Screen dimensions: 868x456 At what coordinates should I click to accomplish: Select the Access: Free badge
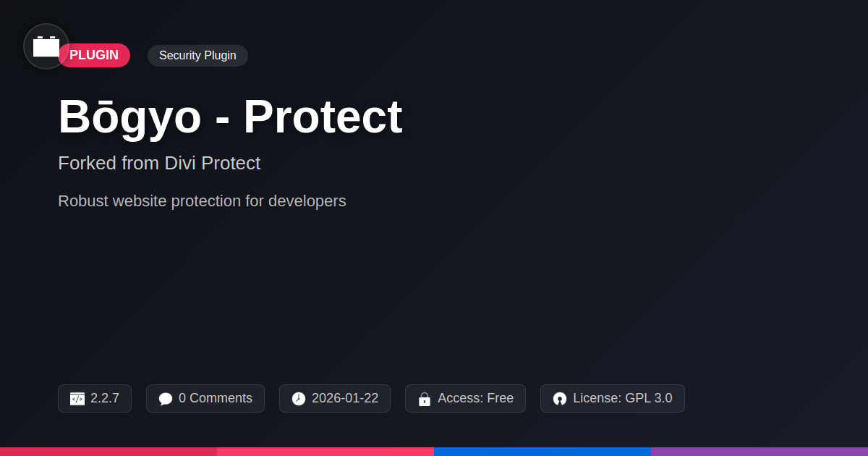point(465,398)
